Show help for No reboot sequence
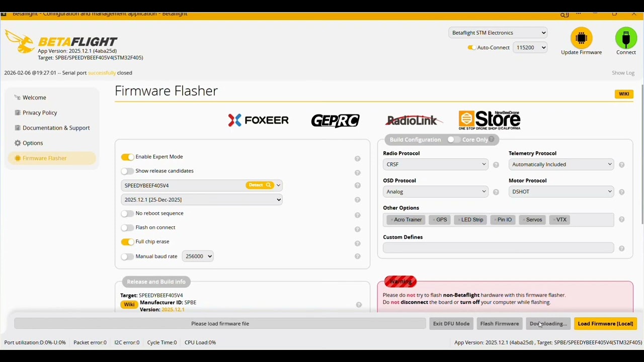The width and height of the screenshot is (644, 362). point(358,215)
